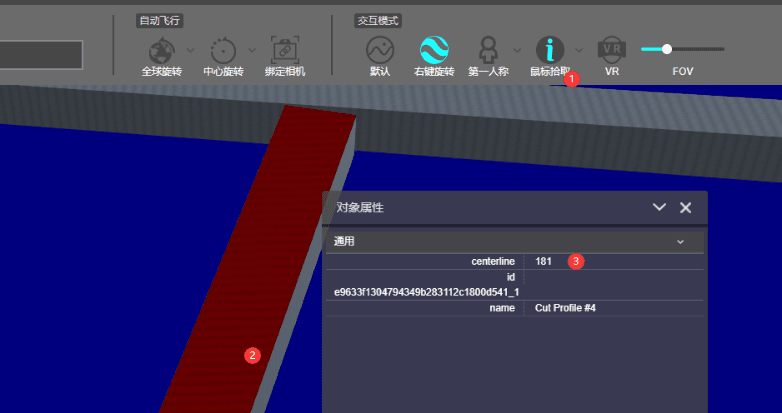Minimize the 对象属性 panel with the chevron
Viewport: 782px width, 413px height.
pos(659,207)
